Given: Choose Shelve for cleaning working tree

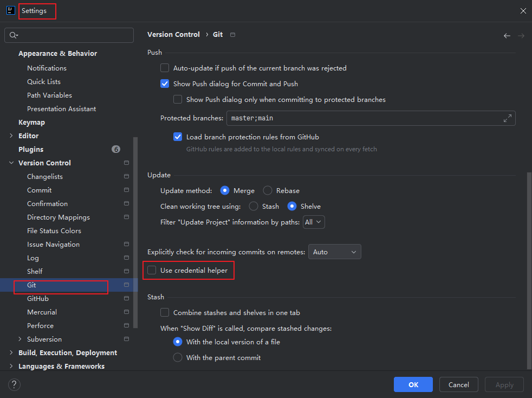Looking at the screenshot, I should pyautogui.click(x=292, y=206).
